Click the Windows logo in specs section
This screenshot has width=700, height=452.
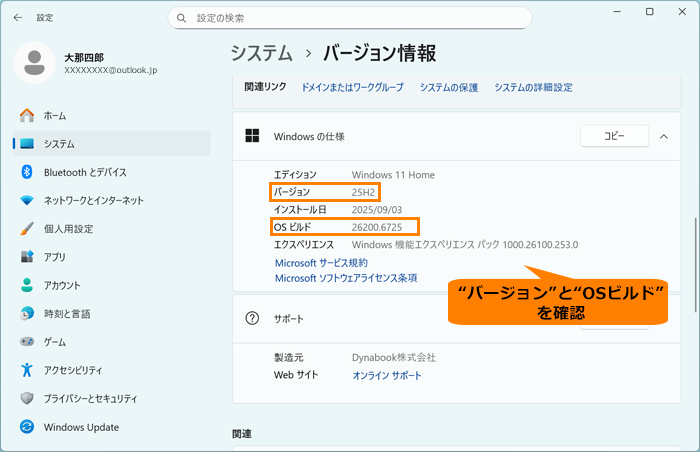[x=252, y=136]
